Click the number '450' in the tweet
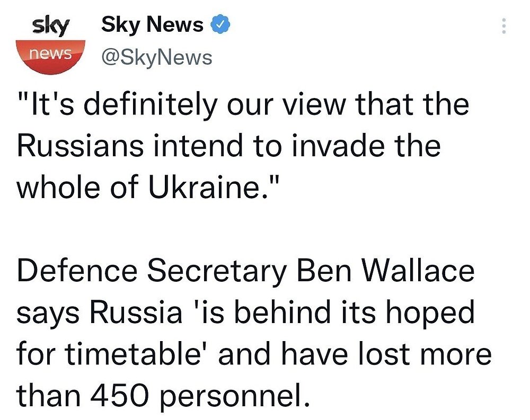Viewport: 530px width, 420px height. click(x=120, y=395)
